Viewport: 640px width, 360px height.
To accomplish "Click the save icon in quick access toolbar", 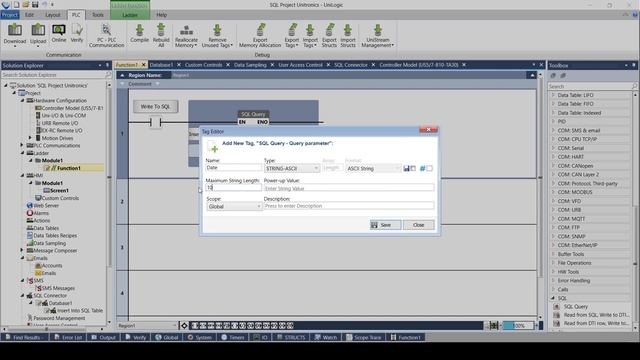I will 35,4.
